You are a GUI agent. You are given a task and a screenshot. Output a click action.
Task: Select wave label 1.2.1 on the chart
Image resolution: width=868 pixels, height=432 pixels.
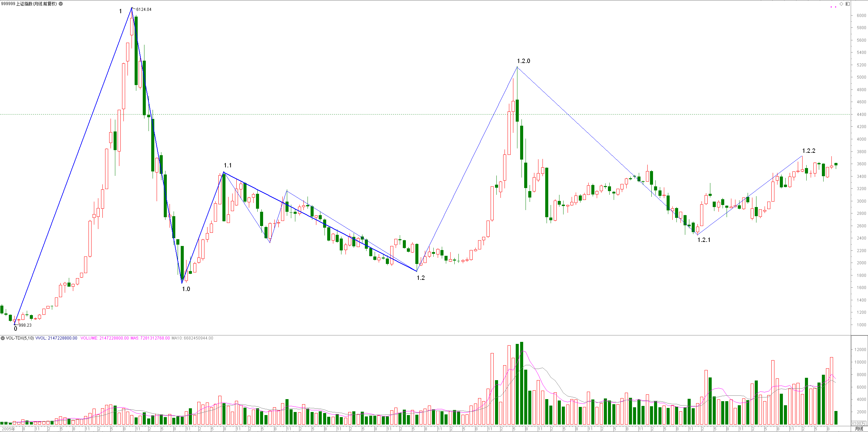[704, 240]
